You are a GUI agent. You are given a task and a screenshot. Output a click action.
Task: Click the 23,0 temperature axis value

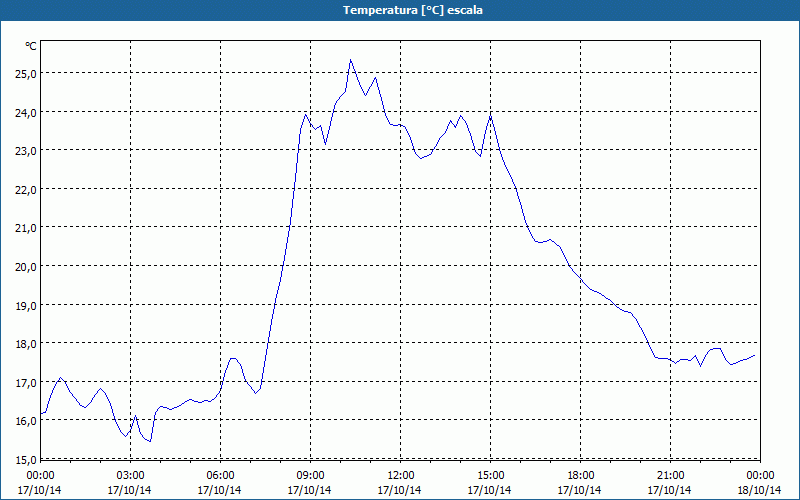pos(26,150)
